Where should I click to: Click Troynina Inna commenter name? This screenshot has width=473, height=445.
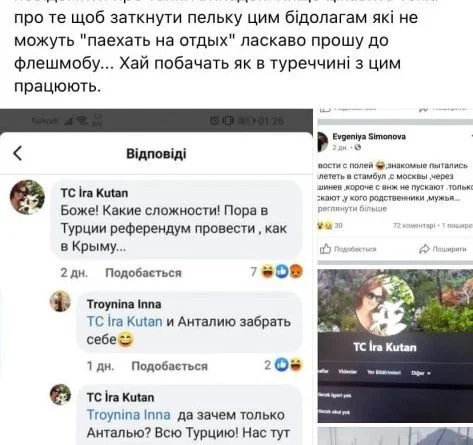(x=124, y=304)
